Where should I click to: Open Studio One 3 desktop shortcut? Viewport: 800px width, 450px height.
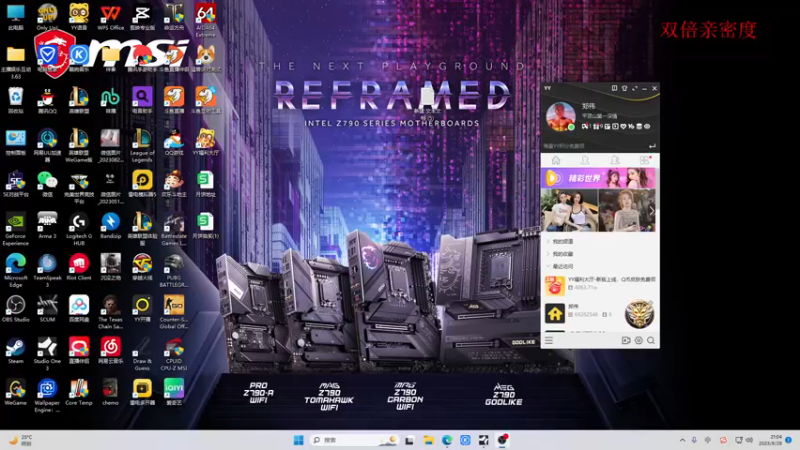47,354
